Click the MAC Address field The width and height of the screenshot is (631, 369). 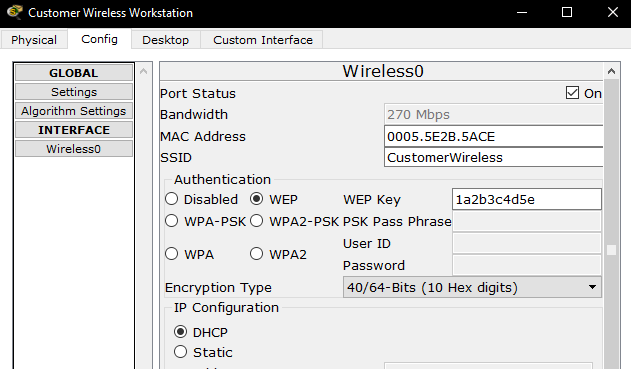[x=494, y=136]
